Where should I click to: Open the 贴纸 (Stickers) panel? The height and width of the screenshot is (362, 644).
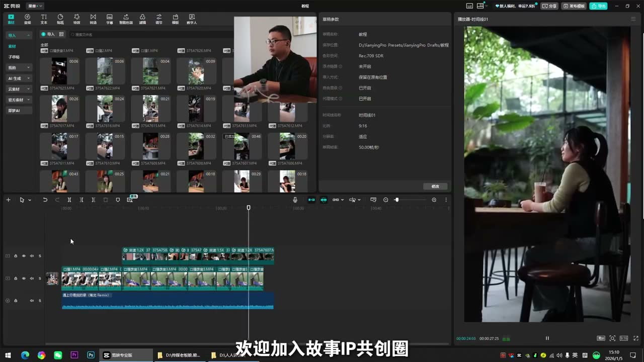coord(60,19)
